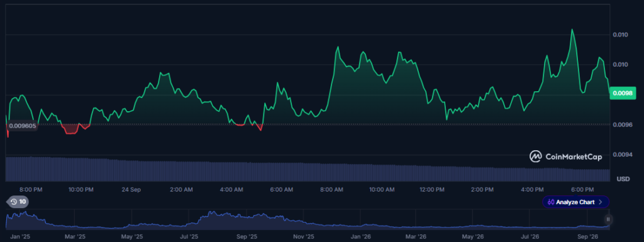644x242 pixels.
Task: Click the 6:00 AM time label
Action: (x=282, y=189)
